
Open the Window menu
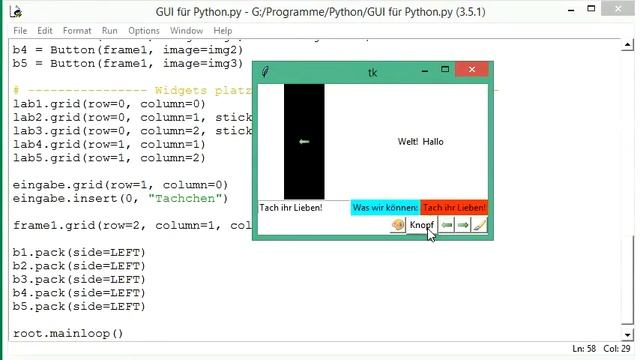[x=186, y=31]
